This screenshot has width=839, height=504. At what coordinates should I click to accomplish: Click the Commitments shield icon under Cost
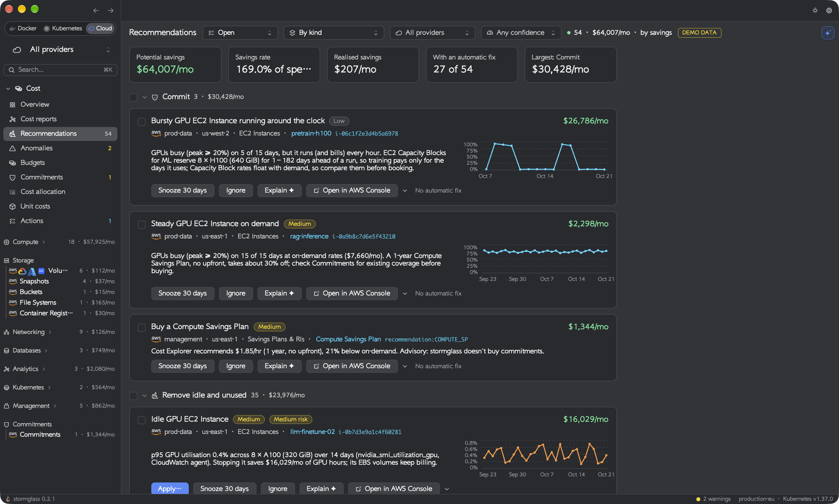click(x=13, y=178)
